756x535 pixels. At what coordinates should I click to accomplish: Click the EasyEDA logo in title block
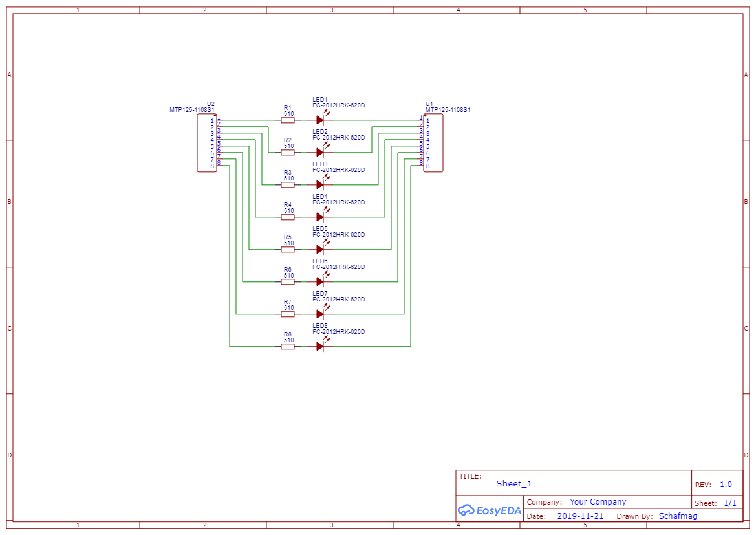click(489, 510)
